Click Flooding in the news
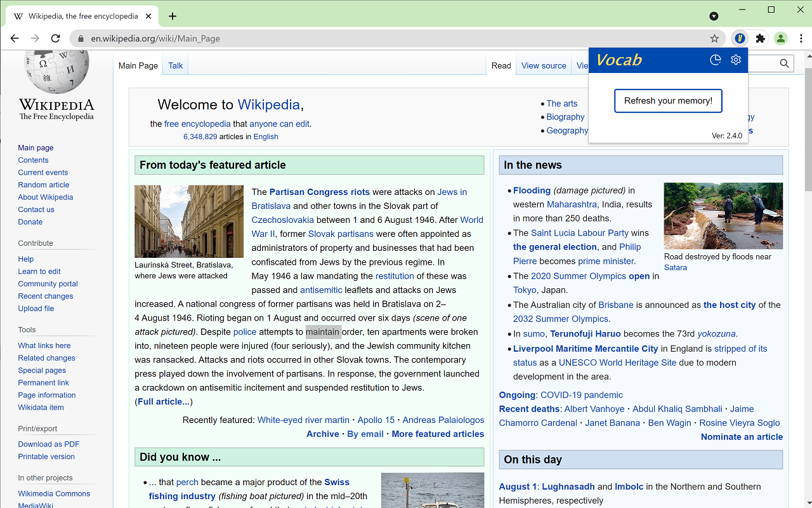The width and height of the screenshot is (812, 508). tap(532, 190)
